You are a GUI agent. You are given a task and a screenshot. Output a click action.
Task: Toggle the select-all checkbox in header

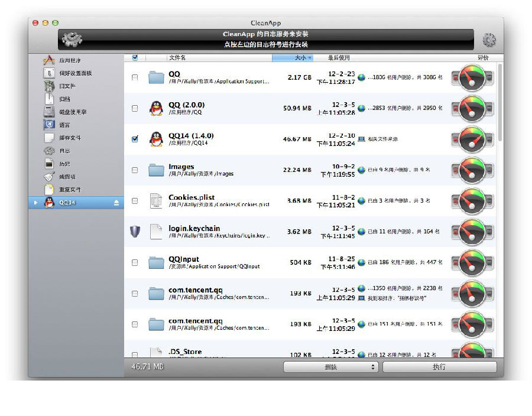tap(135, 58)
